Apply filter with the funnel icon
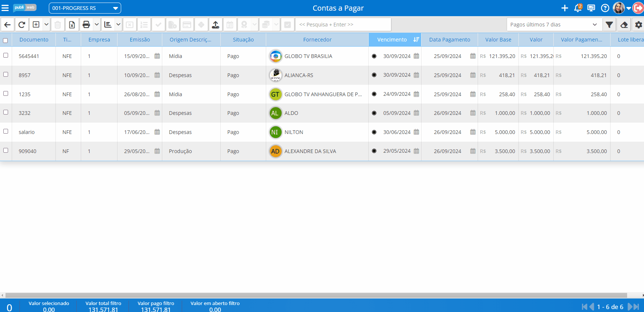Image resolution: width=644 pixels, height=312 pixels. pos(609,25)
